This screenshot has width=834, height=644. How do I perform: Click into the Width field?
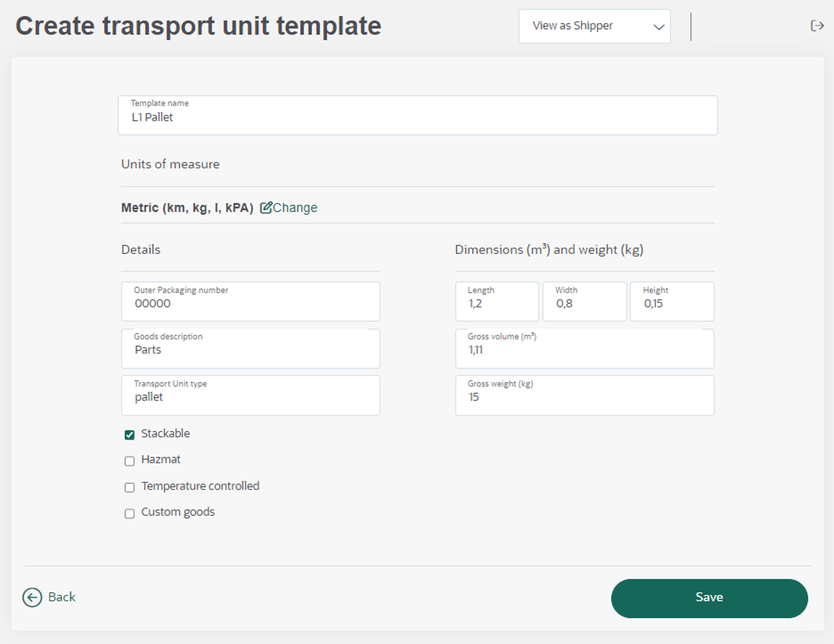[585, 301]
